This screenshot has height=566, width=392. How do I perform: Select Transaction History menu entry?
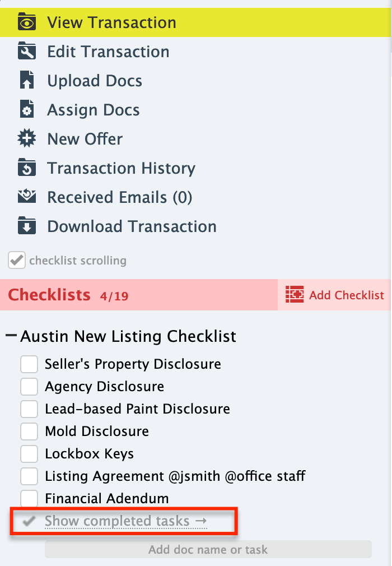(x=121, y=168)
